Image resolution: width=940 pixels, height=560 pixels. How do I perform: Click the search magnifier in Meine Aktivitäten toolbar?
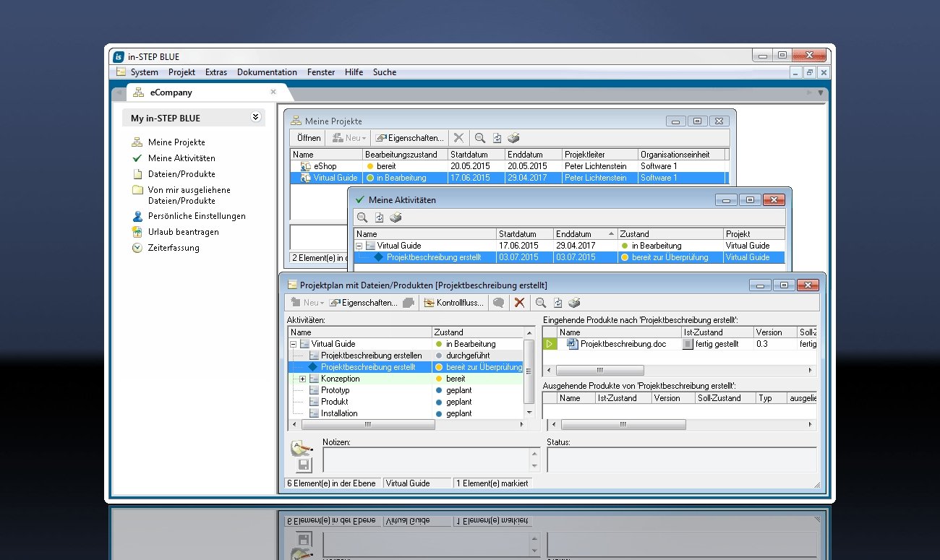(362, 217)
